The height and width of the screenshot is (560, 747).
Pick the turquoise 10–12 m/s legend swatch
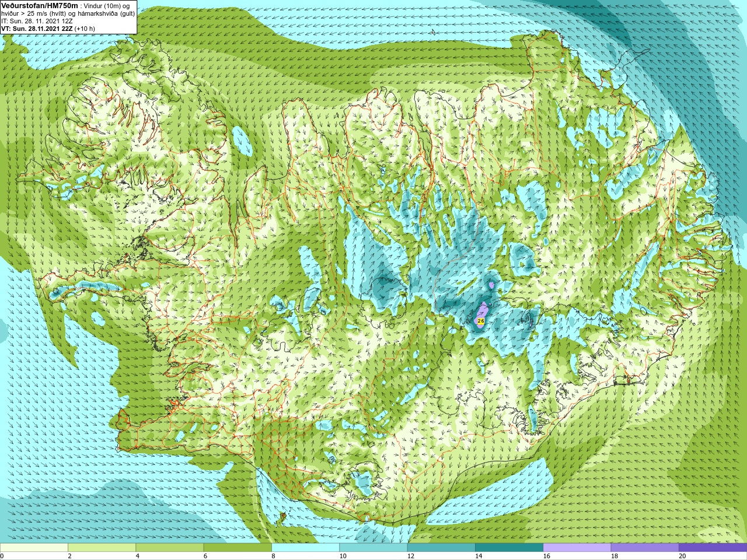tap(373, 548)
